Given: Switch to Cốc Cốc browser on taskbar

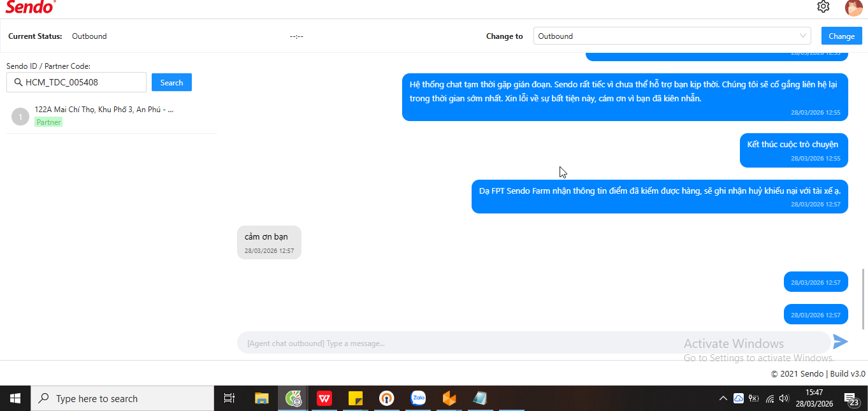Looking at the screenshot, I should click(x=293, y=398).
